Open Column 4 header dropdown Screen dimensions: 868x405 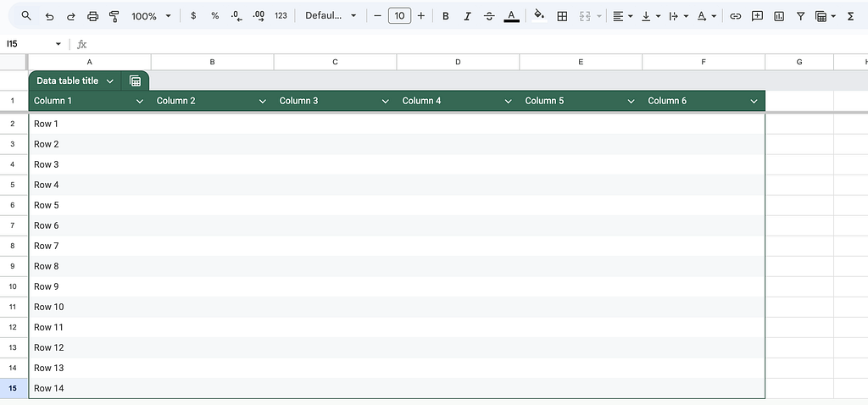(x=509, y=102)
